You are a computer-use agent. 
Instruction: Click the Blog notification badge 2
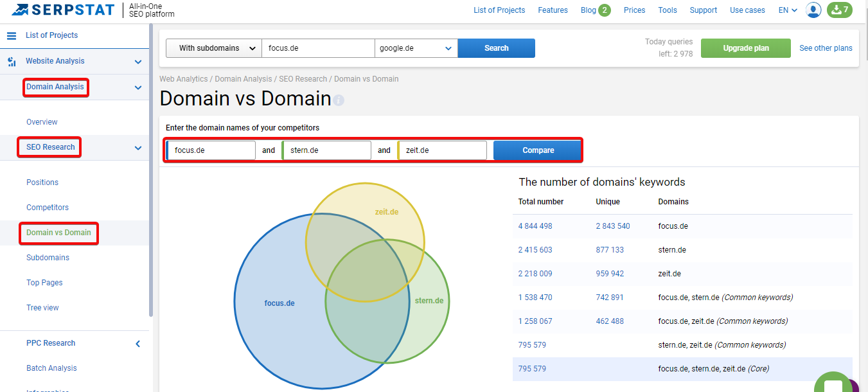pos(605,10)
